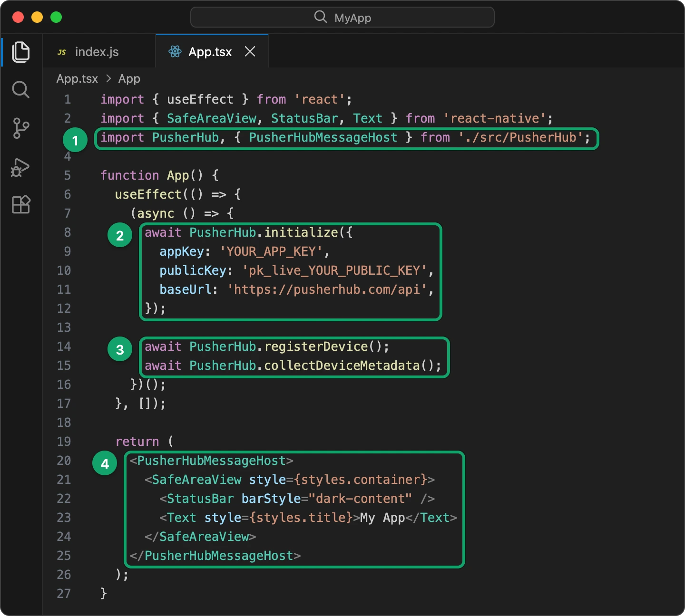
Task: Open the Search sidebar panel
Action: click(21, 89)
